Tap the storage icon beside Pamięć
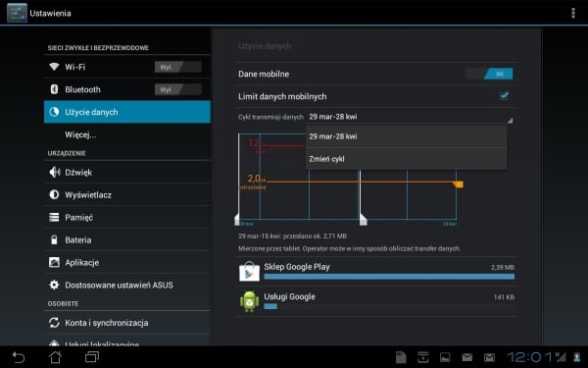Screen dimensions: 588x368 (54, 217)
